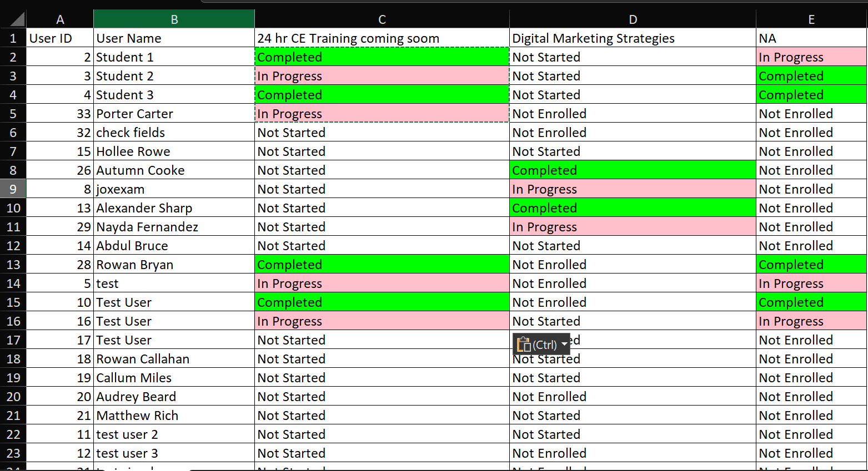This screenshot has height=471, width=868.
Task: Click the 24 hr CE Training header cell
Action: pos(382,38)
